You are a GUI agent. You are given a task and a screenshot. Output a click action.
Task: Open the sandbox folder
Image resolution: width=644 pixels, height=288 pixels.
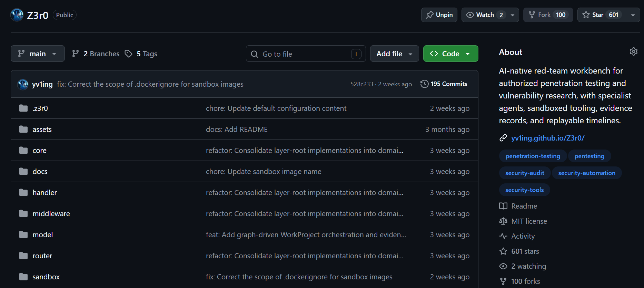click(x=46, y=277)
